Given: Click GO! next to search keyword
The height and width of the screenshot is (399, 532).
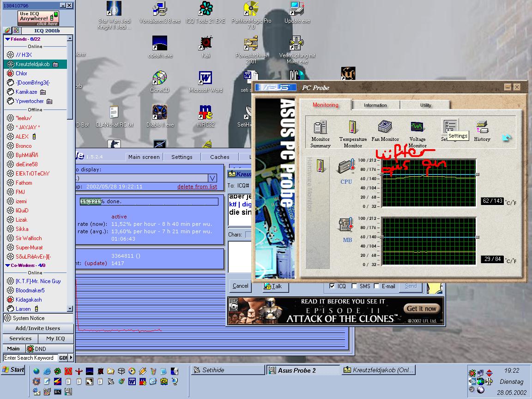Looking at the screenshot, I should point(63,357).
